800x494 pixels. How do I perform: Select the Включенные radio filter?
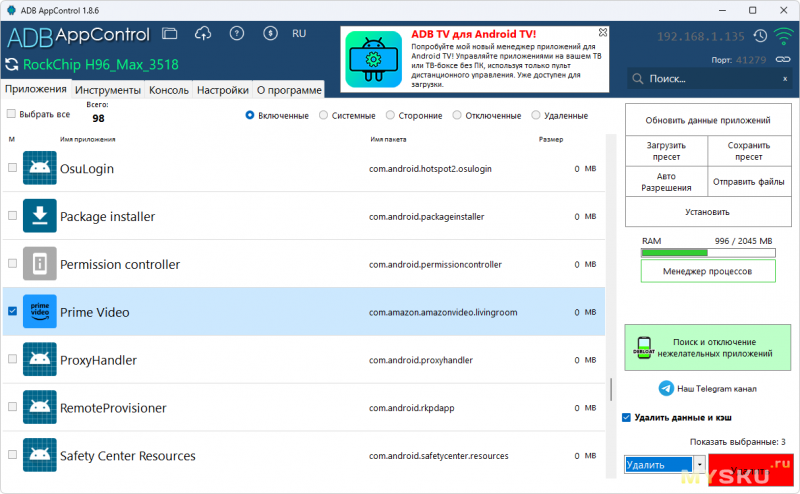250,115
